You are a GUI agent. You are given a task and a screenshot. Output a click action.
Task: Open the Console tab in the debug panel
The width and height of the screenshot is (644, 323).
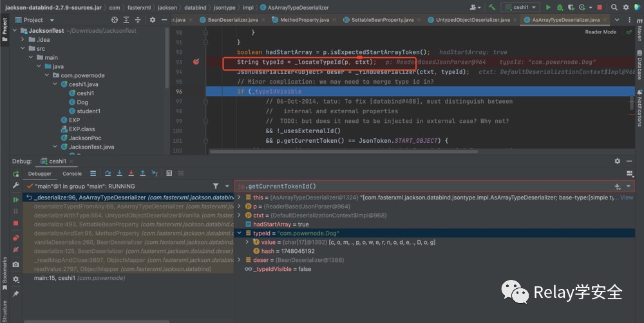(x=72, y=174)
